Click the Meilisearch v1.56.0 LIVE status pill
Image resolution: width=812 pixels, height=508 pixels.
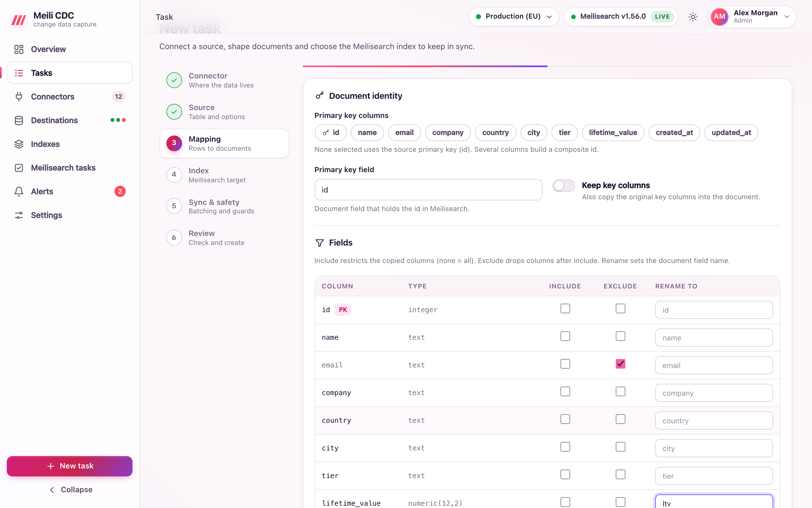[x=621, y=17]
